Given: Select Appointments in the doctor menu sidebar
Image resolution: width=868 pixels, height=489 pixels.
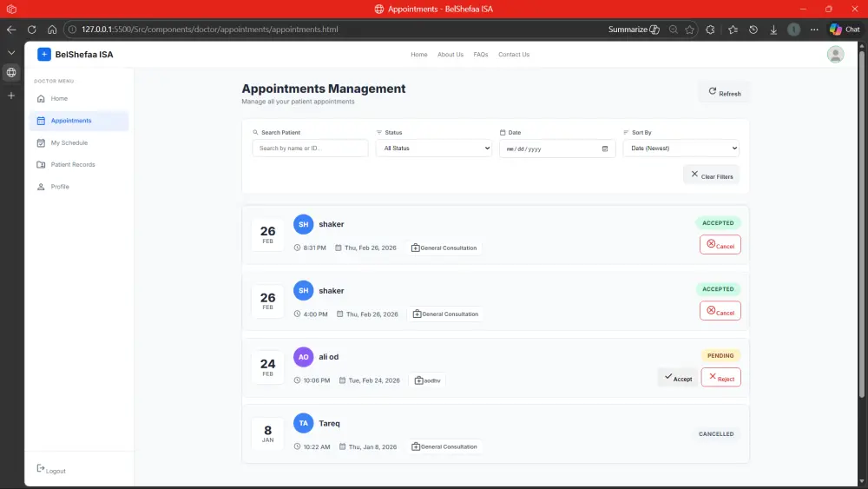Looking at the screenshot, I should click(79, 121).
